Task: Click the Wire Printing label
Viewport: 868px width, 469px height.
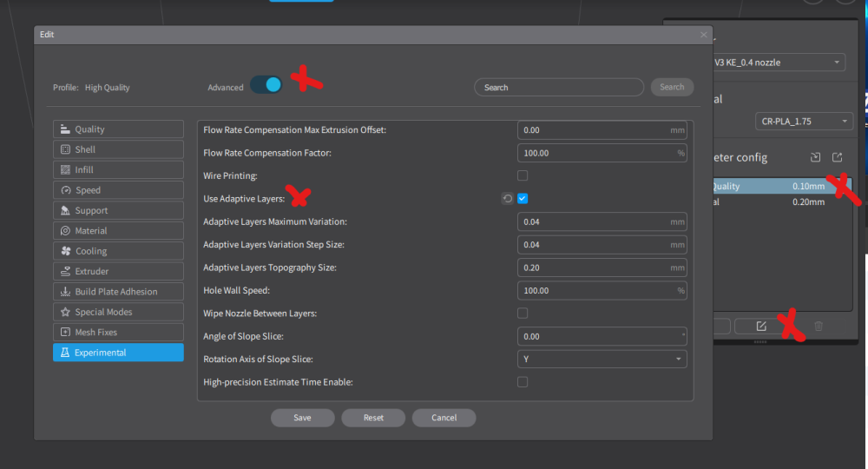Action: pos(230,175)
